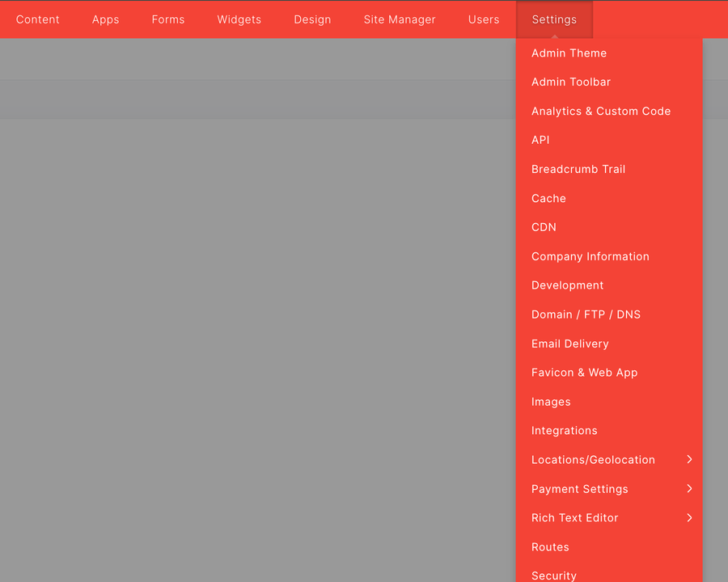The width and height of the screenshot is (728, 582).
Task: Select Admin Toolbar from Settings
Action: tap(609, 82)
